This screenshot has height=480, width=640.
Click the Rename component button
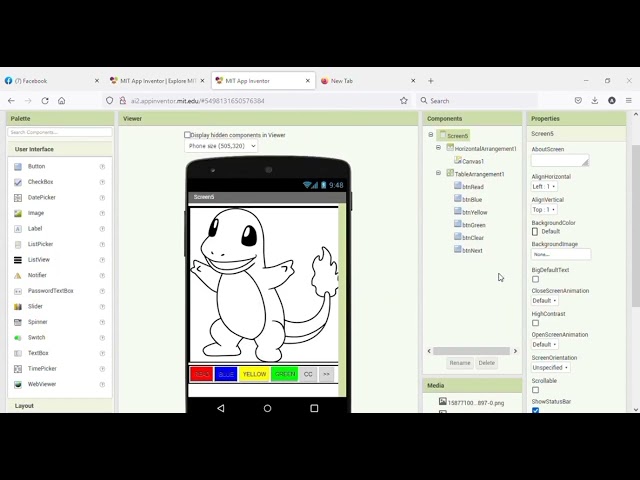tap(460, 363)
